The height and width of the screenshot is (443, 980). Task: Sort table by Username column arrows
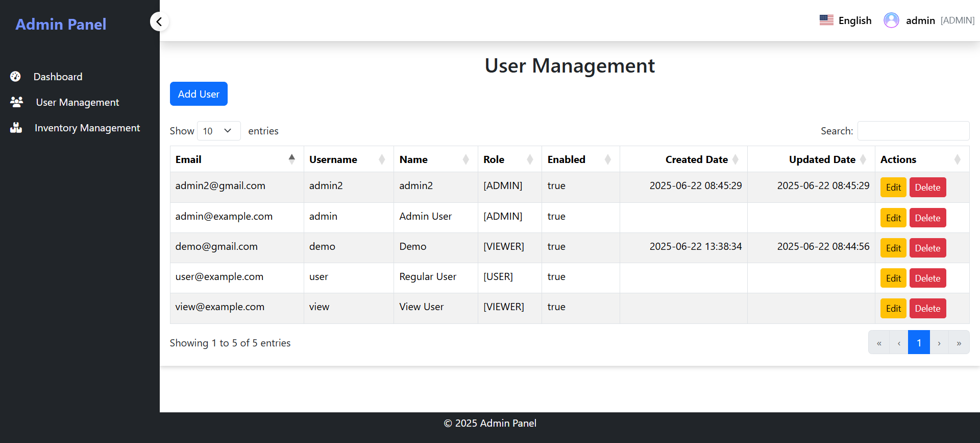pyautogui.click(x=382, y=159)
